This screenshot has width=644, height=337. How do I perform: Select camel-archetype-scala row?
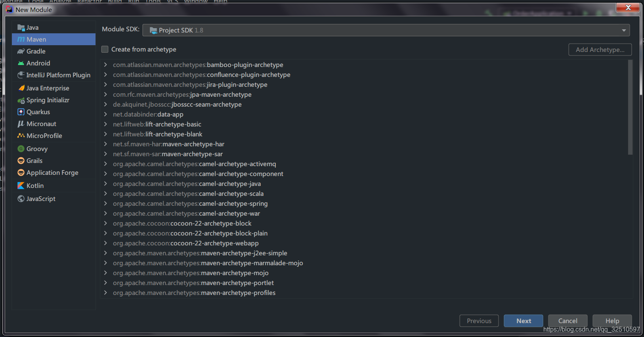point(364,193)
